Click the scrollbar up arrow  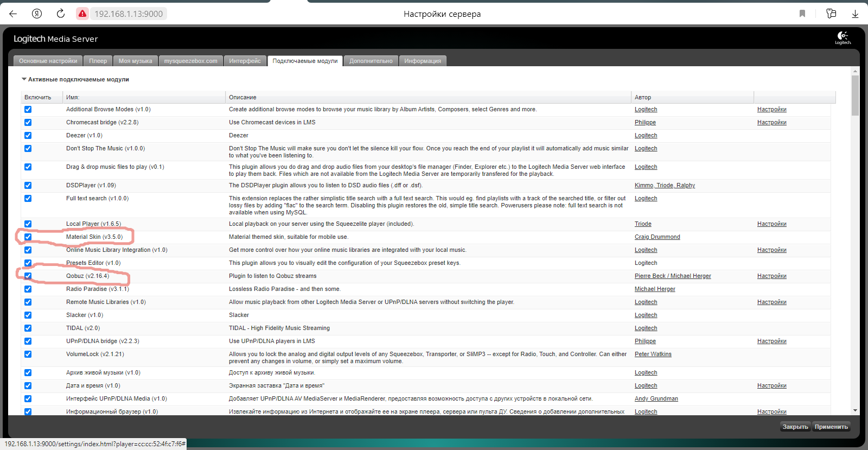855,71
